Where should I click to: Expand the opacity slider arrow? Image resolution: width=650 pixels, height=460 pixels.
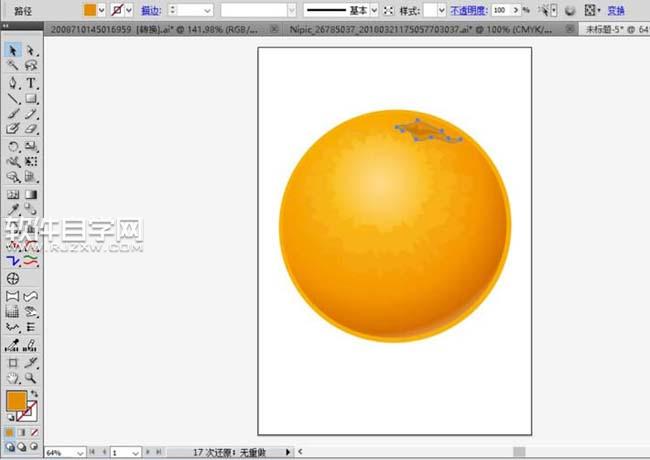516,10
